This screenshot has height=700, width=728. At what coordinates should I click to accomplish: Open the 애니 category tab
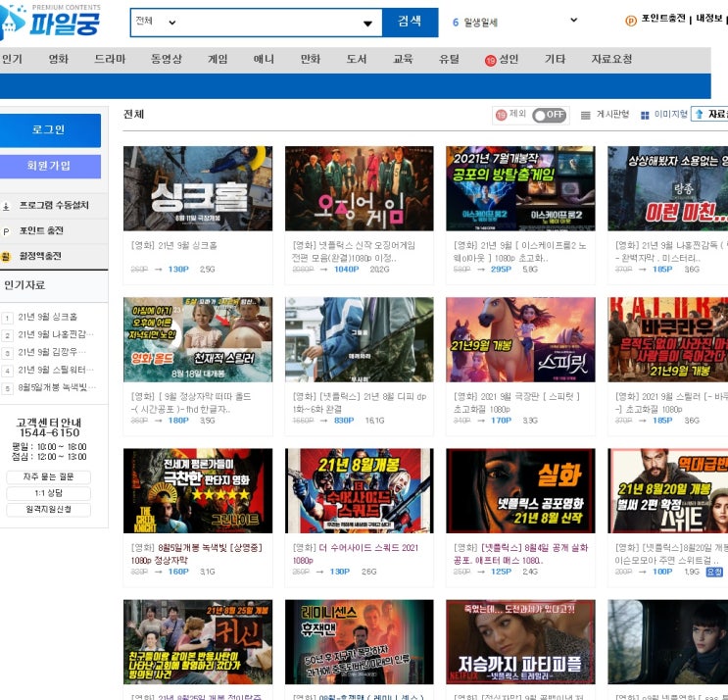(x=264, y=60)
